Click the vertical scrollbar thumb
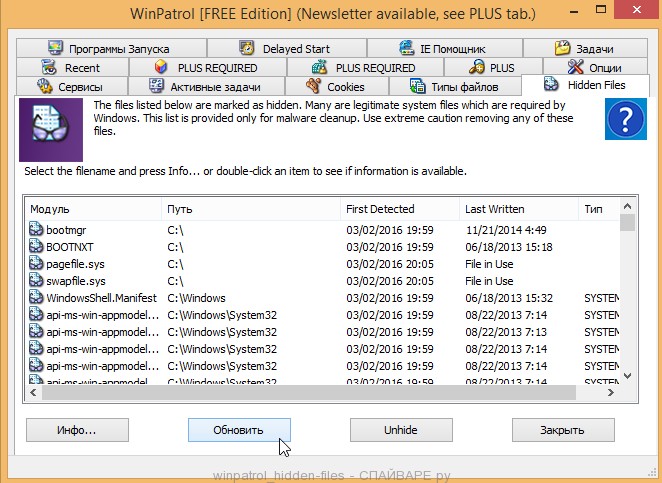This screenshot has width=662, height=483. [x=627, y=223]
